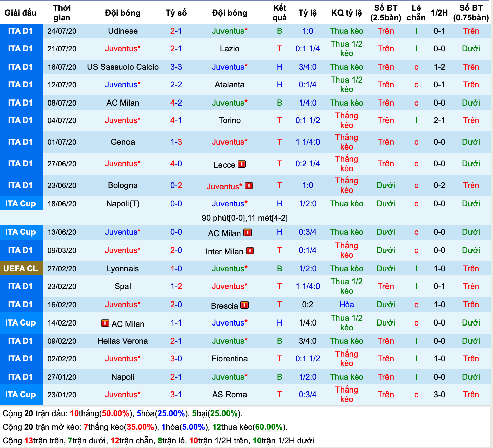The height and width of the screenshot is (448, 493).
Task: Click the 'Tỷ số' column header
Action: 176,13
